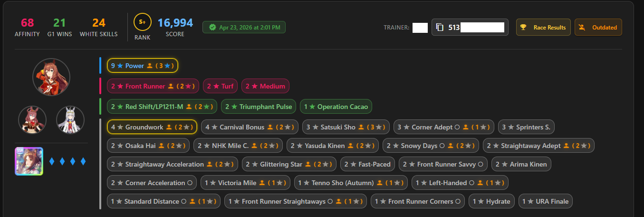
Task: Select the white-haired parent portrait
Action: pos(70,120)
